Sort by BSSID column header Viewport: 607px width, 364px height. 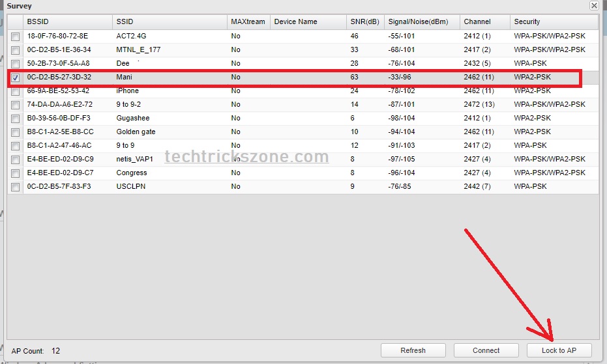[x=67, y=21]
